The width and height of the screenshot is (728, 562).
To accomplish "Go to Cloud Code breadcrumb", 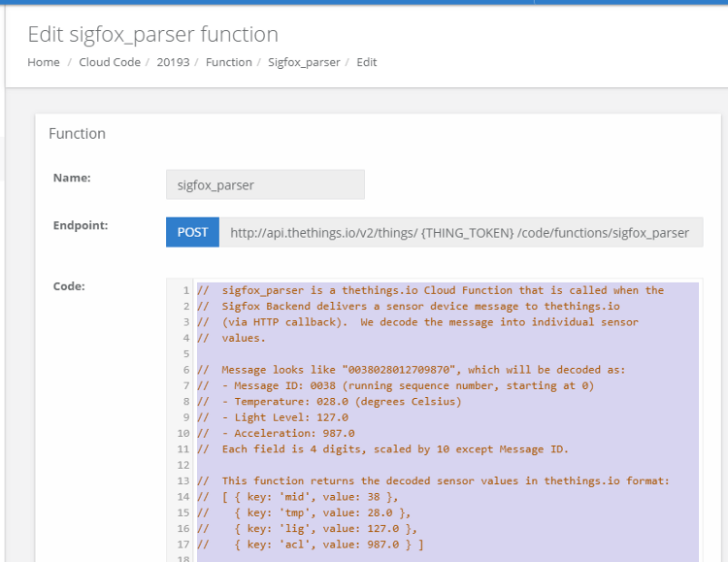I will tap(110, 62).
